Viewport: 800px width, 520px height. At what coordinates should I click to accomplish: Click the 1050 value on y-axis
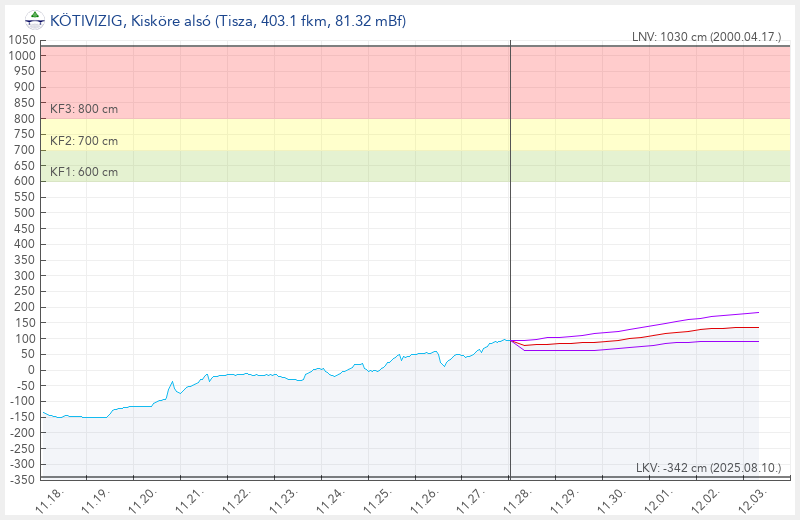(x=22, y=39)
